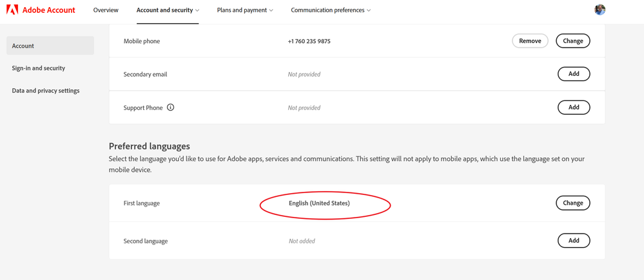Click the Mobile phone label

[142, 41]
